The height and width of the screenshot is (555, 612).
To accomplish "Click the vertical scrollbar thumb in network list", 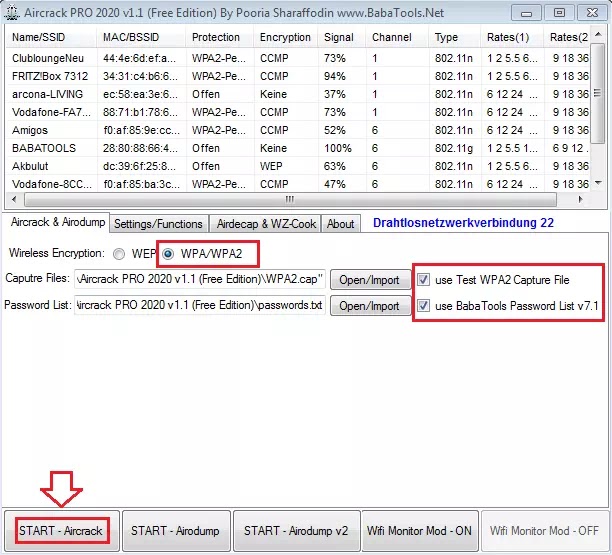I will (x=598, y=94).
